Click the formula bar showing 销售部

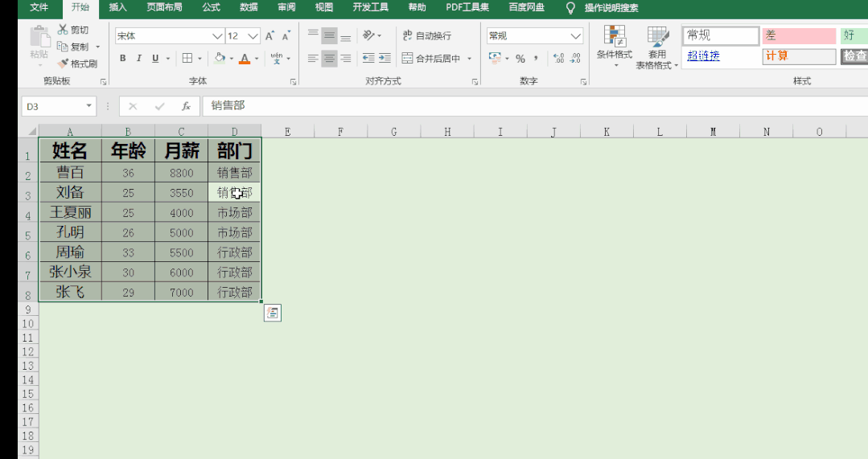pos(535,105)
